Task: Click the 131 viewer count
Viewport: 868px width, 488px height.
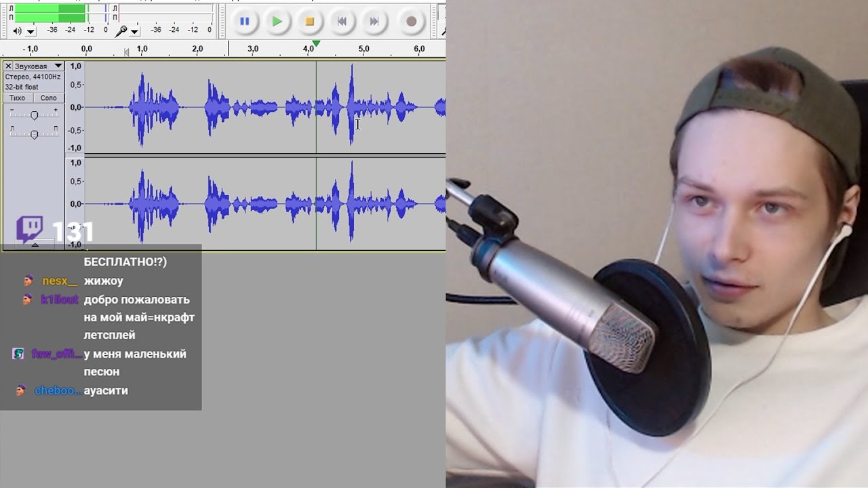Action: pos(72,232)
